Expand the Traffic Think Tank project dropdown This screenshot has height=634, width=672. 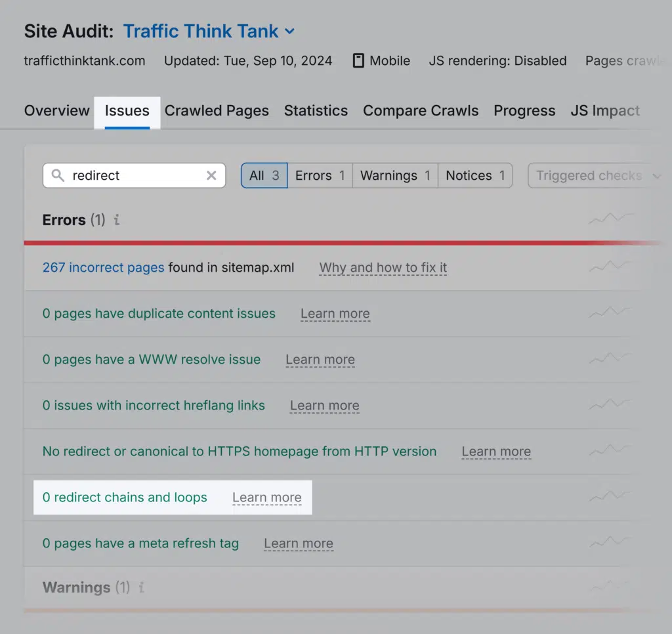coord(290,32)
